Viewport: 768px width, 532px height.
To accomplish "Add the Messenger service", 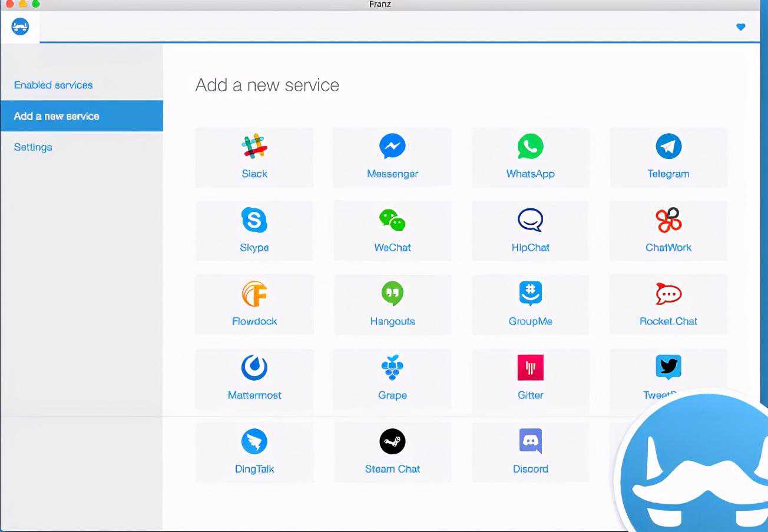I will click(392, 147).
